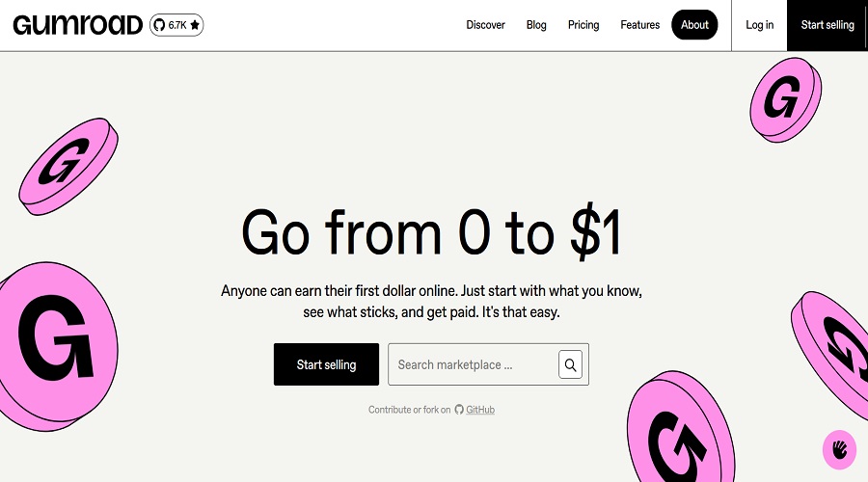The width and height of the screenshot is (868, 482).
Task: Click the tilted pink G coin at upper left
Action: 68,164
